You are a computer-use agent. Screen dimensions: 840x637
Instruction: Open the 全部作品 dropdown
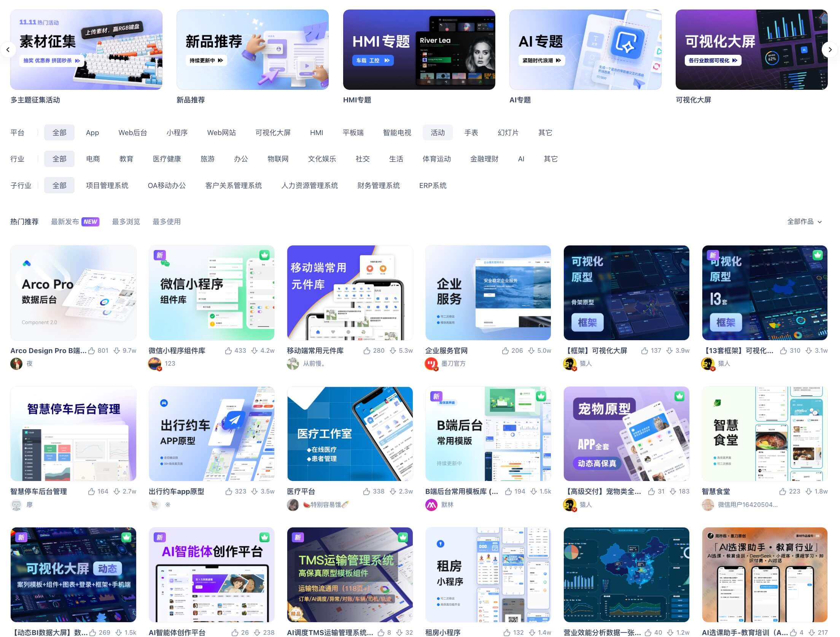803,221
